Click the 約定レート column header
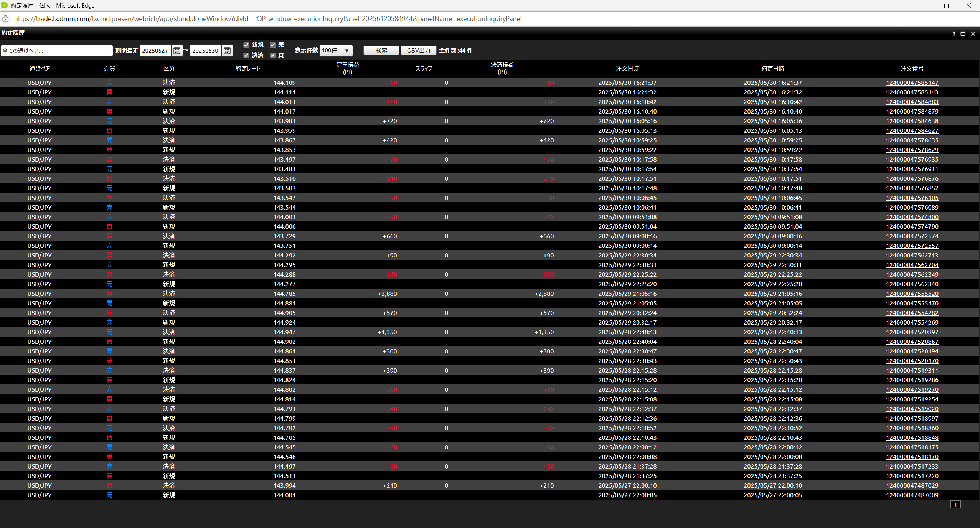Screen dimensions: 980x528 248,68
